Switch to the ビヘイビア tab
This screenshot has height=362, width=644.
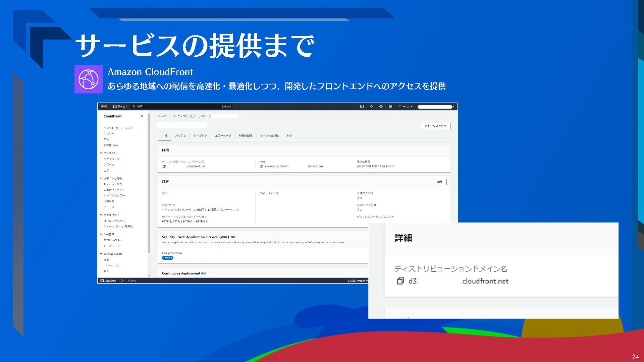(200, 136)
